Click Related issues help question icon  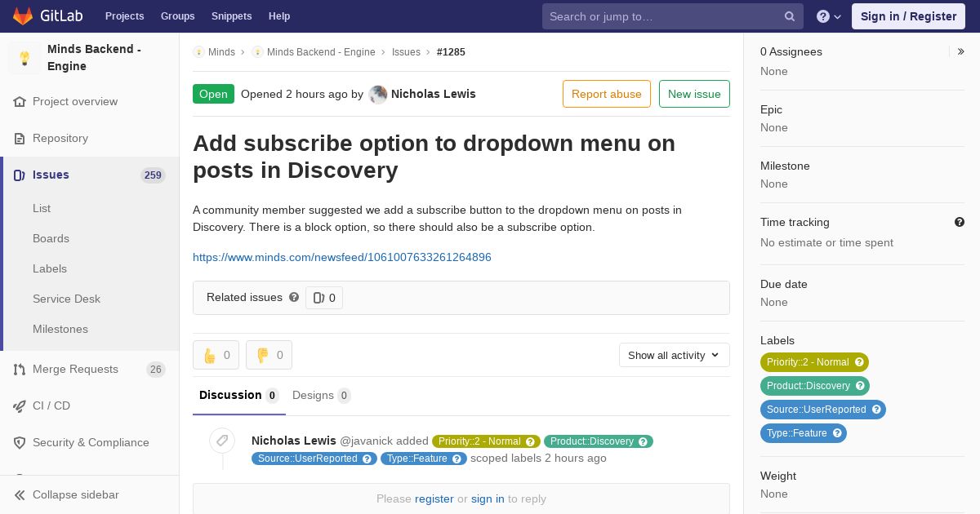pyautogui.click(x=294, y=298)
